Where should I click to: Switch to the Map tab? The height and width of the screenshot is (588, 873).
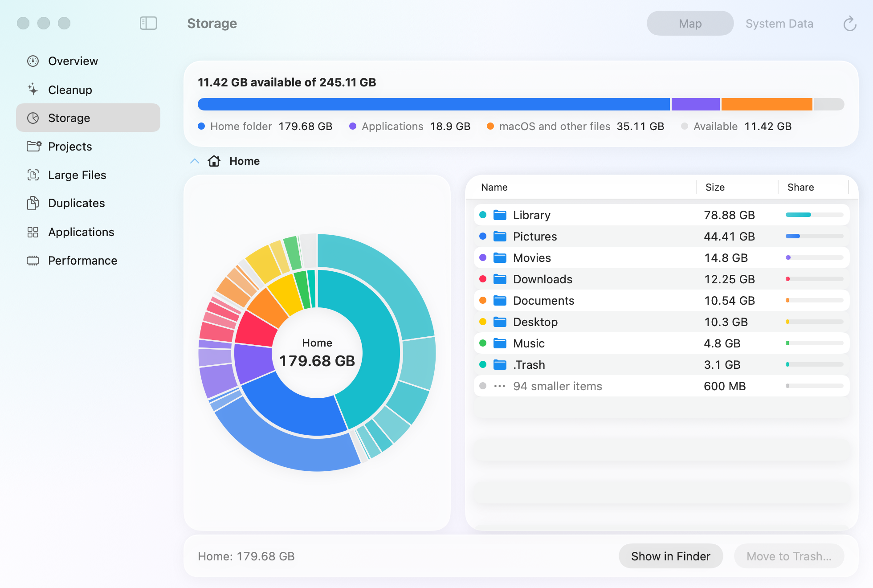[x=690, y=24]
